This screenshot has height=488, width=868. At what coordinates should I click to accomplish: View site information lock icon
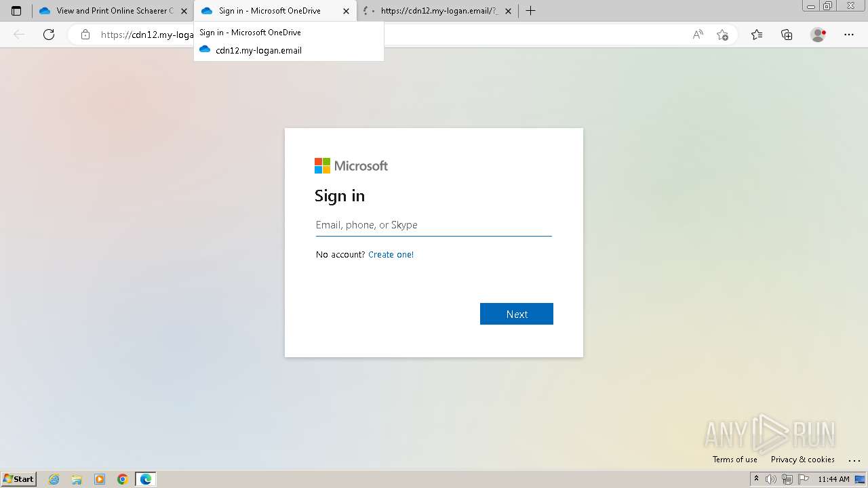point(85,35)
